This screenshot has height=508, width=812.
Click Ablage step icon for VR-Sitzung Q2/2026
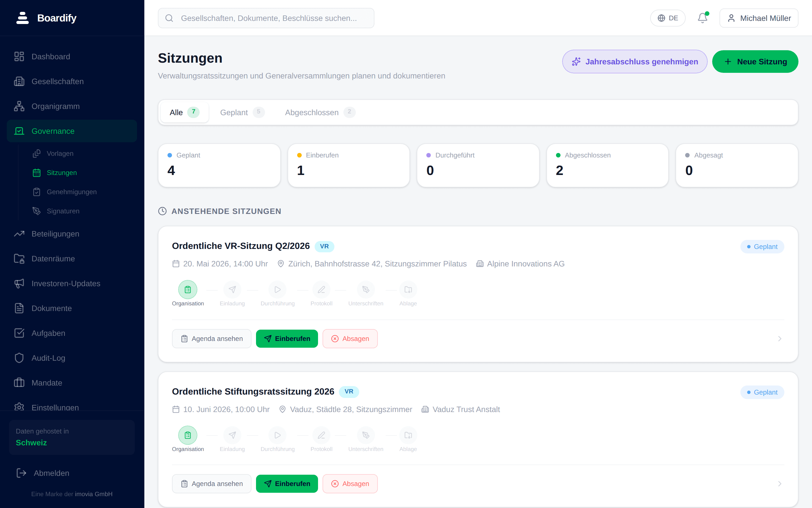click(x=408, y=290)
